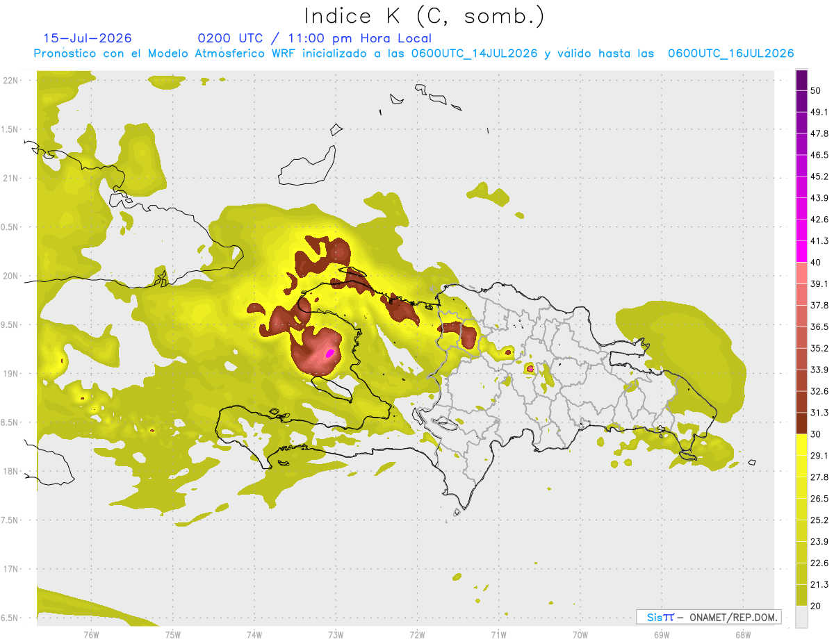Screen dimensions: 834x644
Task: Click the '22N' latitude label
Action: 11,81
